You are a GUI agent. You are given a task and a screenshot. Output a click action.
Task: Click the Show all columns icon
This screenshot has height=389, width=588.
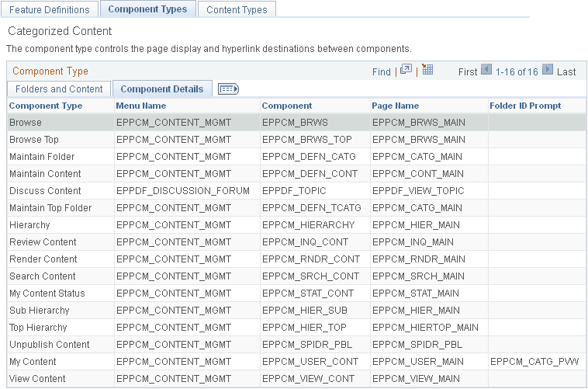coord(228,89)
